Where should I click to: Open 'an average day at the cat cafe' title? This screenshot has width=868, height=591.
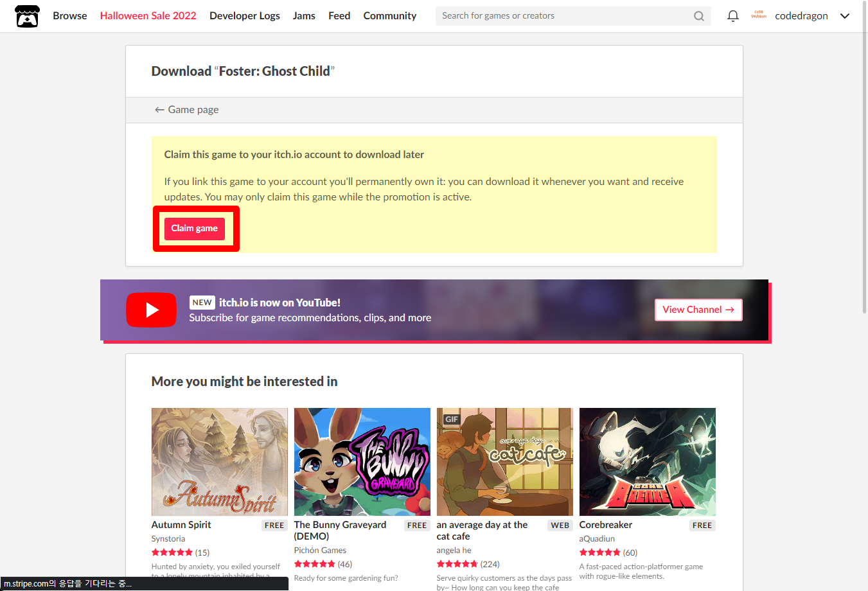click(482, 531)
